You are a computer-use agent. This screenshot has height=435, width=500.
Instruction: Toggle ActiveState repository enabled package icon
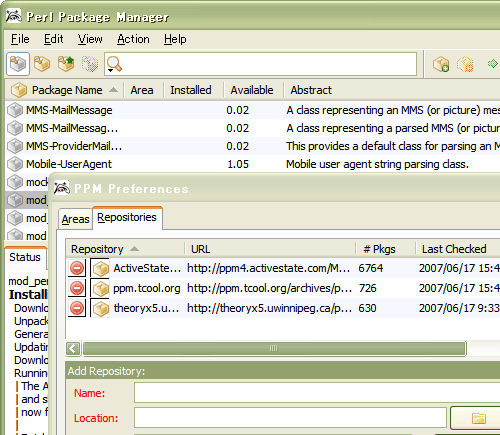(100, 268)
